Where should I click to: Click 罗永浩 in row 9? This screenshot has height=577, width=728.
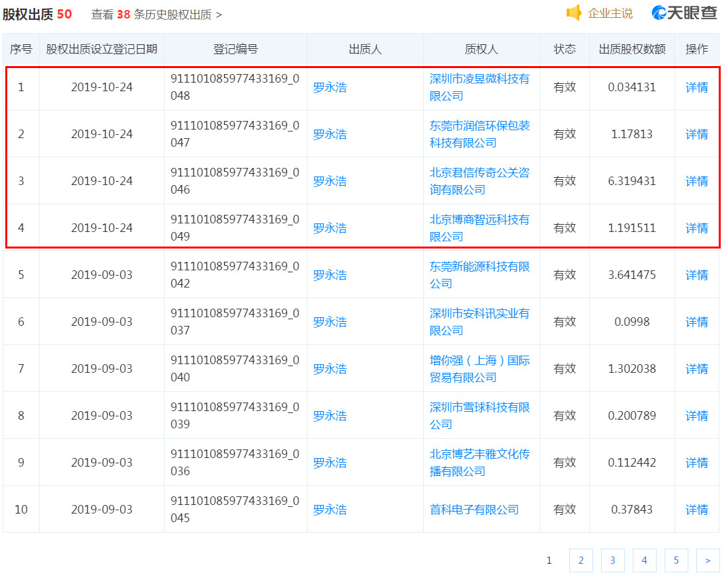330,463
